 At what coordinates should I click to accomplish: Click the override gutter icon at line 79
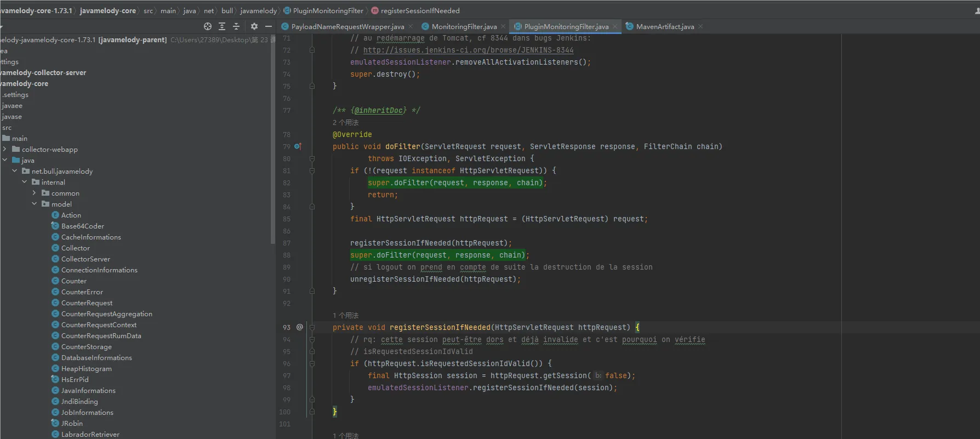[x=298, y=146]
